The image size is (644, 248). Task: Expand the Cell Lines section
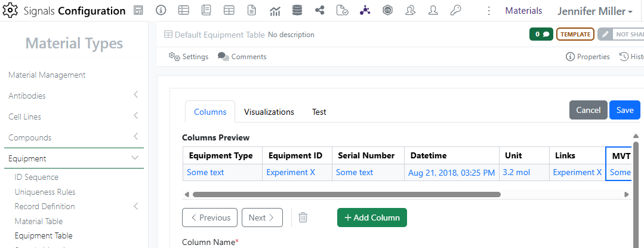136,116
